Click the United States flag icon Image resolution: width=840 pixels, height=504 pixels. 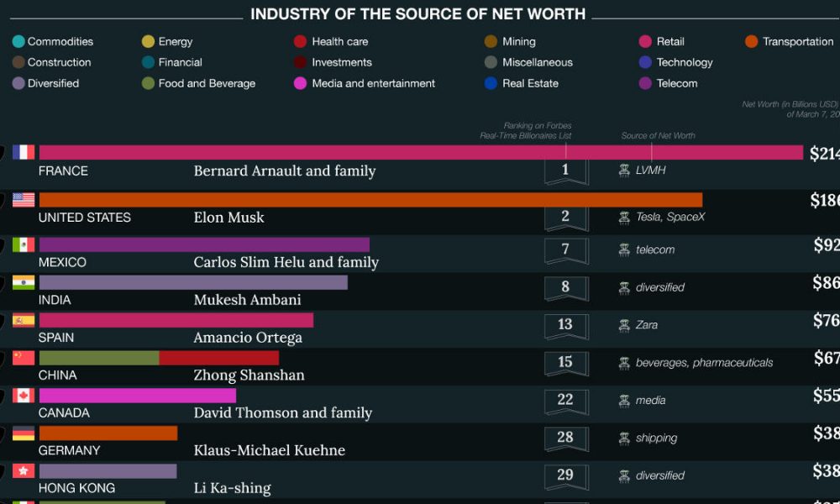23,200
